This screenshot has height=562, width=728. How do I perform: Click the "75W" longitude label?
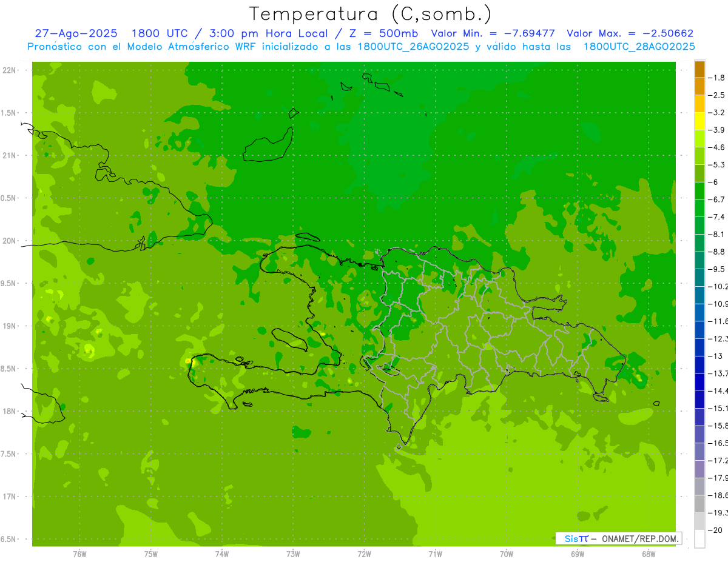[x=150, y=554]
